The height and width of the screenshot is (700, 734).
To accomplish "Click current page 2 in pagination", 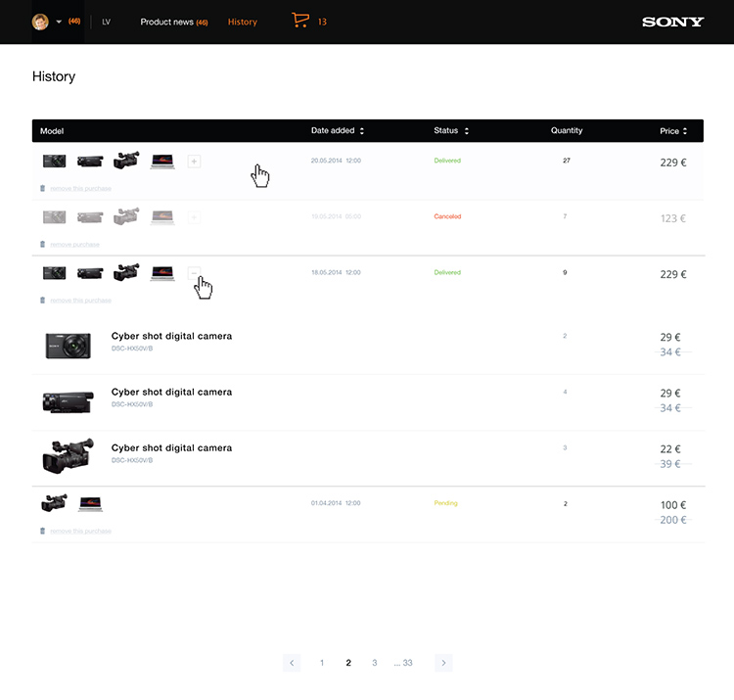I will [x=348, y=663].
